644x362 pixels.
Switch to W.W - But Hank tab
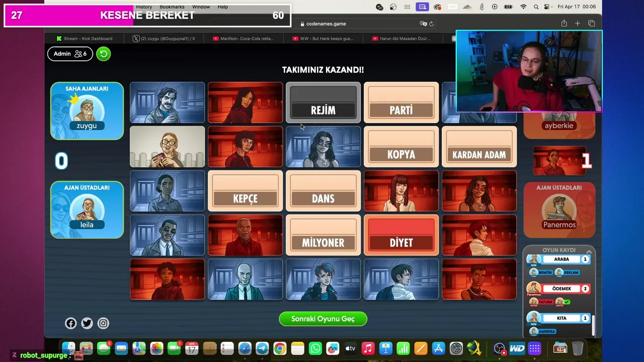coord(324,38)
